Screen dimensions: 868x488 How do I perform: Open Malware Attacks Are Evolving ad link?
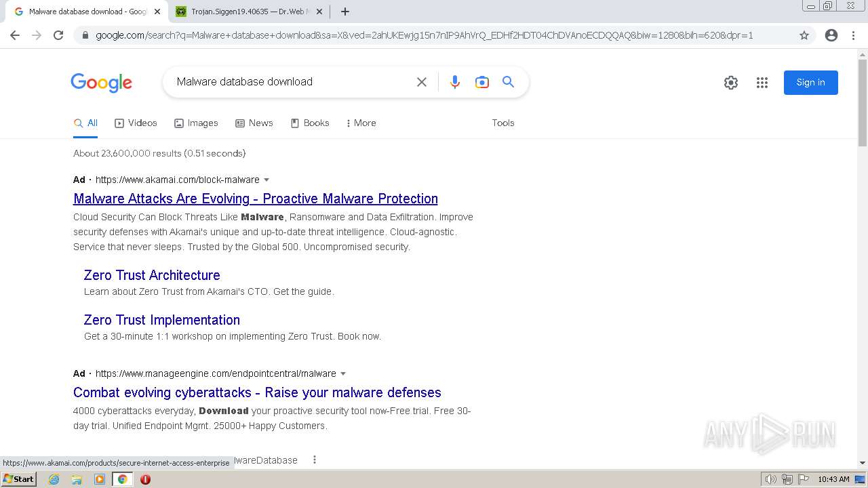point(256,199)
